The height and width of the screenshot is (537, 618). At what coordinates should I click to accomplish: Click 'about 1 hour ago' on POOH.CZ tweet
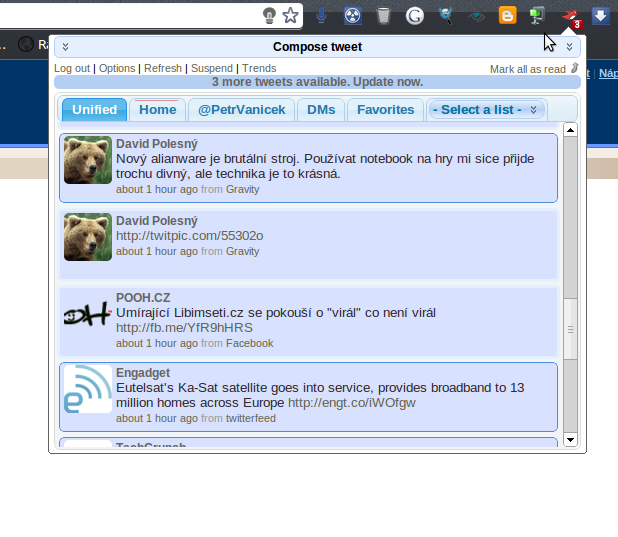click(x=157, y=343)
